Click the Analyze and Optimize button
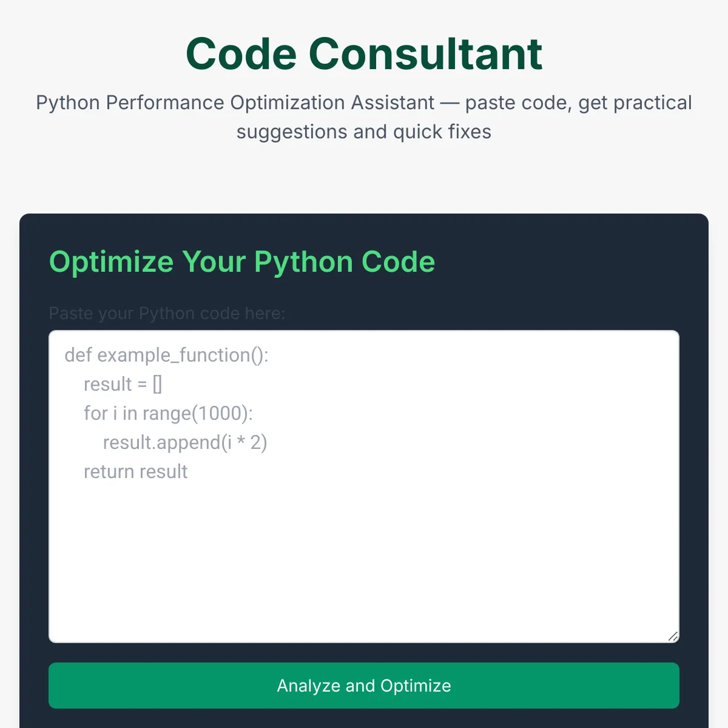This screenshot has height=728, width=728. [x=364, y=686]
